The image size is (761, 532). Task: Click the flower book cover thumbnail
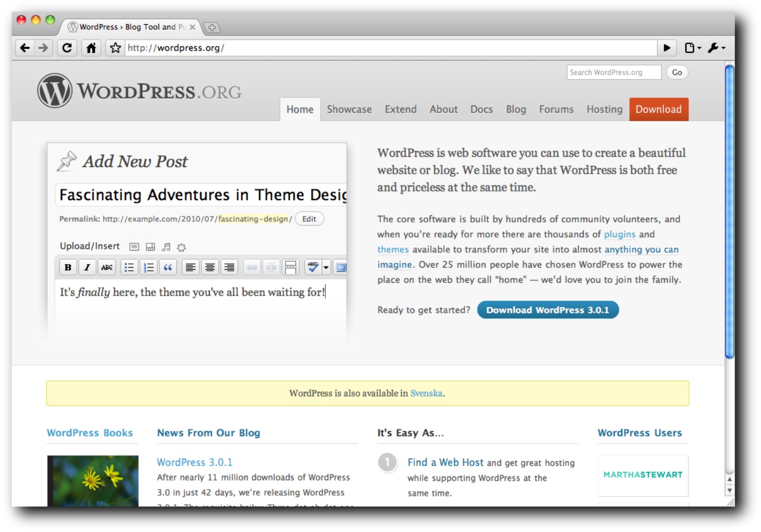93,481
